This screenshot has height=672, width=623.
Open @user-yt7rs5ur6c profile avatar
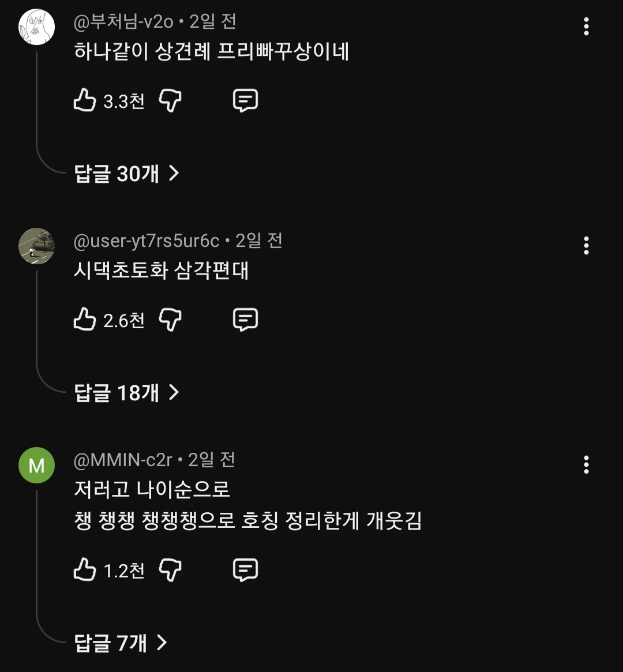[36, 246]
